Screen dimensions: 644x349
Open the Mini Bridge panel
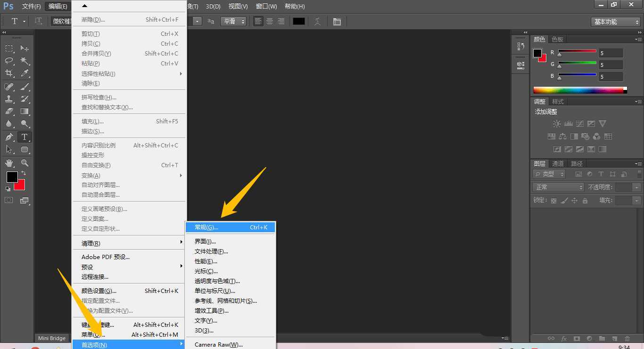pyautogui.click(x=52, y=338)
